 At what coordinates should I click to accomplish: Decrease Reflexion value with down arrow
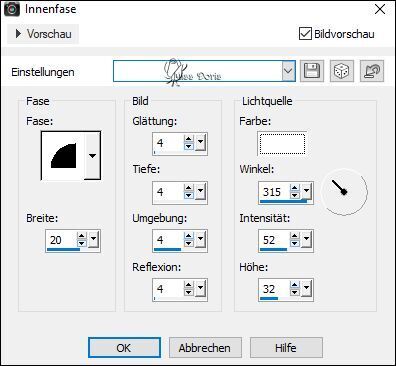[189, 292]
